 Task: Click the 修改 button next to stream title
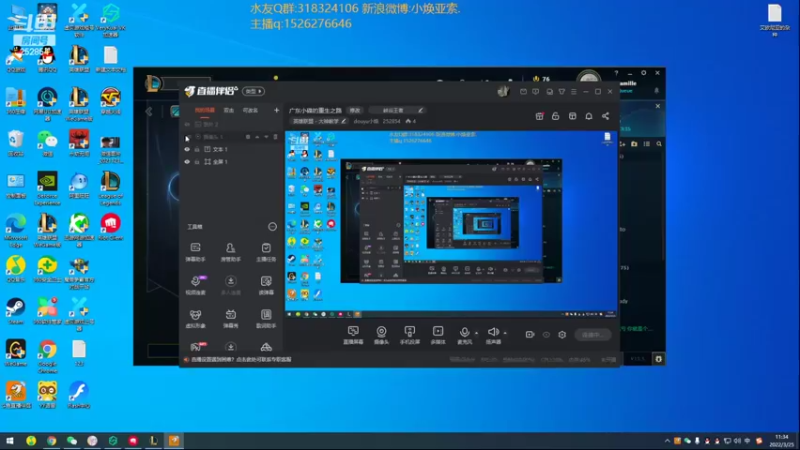click(355, 110)
